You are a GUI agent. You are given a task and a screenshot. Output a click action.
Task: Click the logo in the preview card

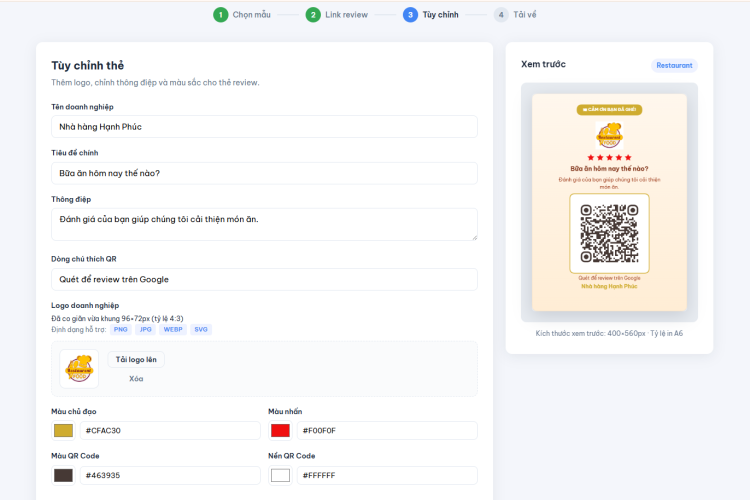[x=609, y=135]
